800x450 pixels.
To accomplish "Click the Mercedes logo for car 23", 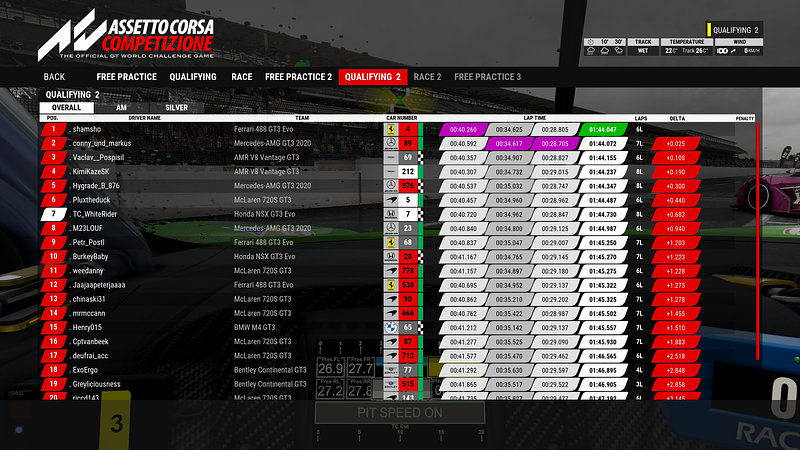I will coord(391,229).
